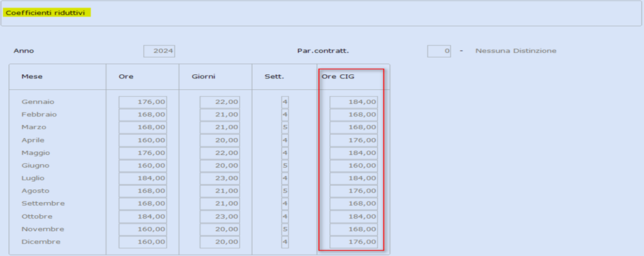The image size is (644, 256).
Task: Select the Ore field for Settembre
Action: pyautogui.click(x=143, y=204)
